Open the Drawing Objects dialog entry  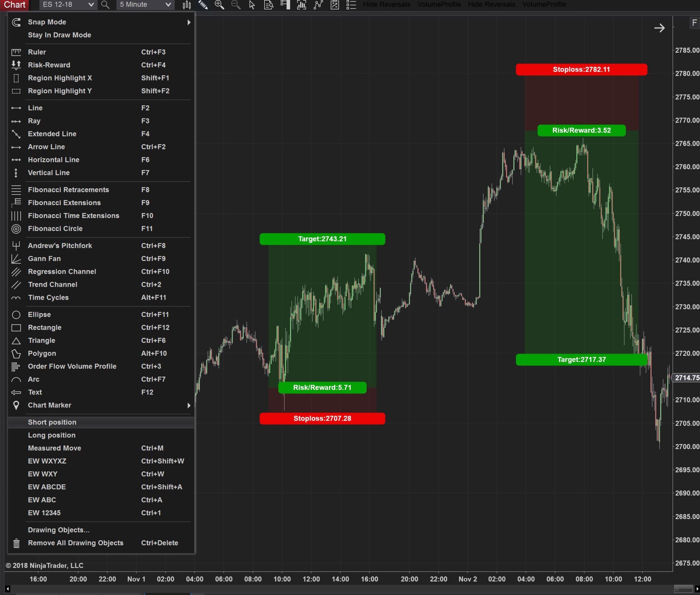tap(58, 530)
